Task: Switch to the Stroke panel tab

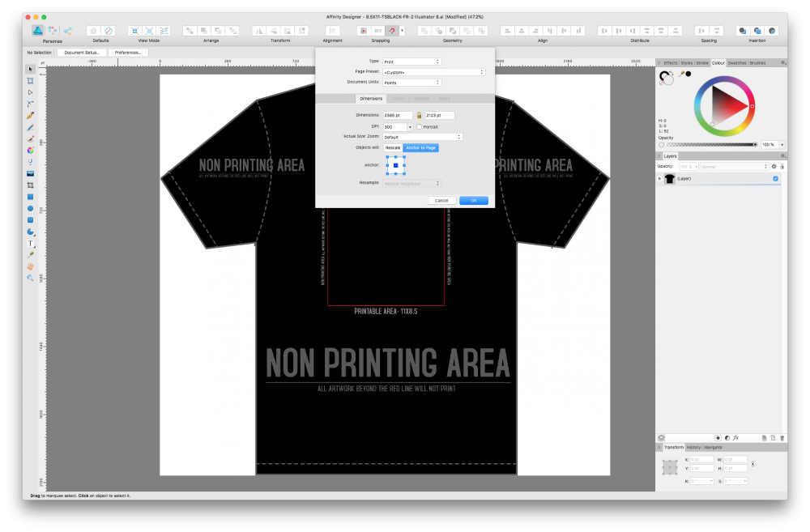Action: point(702,63)
